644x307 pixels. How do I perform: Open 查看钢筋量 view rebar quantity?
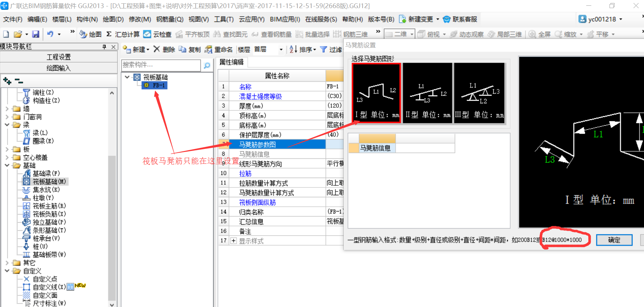click(x=272, y=34)
